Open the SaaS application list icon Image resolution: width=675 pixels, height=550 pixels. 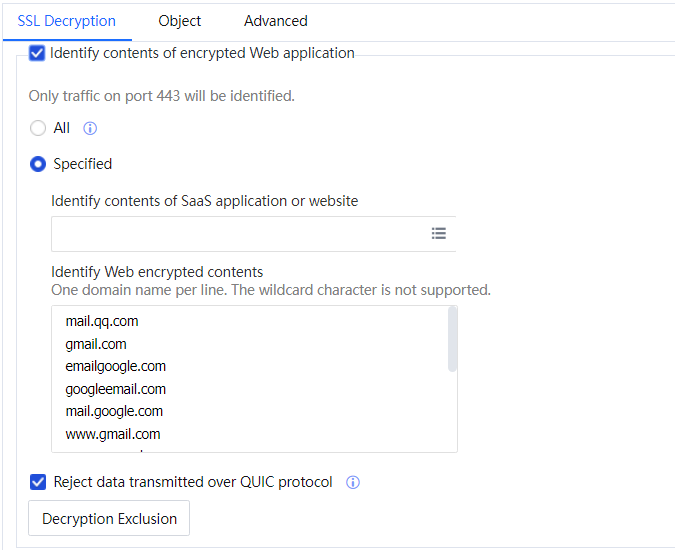click(438, 233)
